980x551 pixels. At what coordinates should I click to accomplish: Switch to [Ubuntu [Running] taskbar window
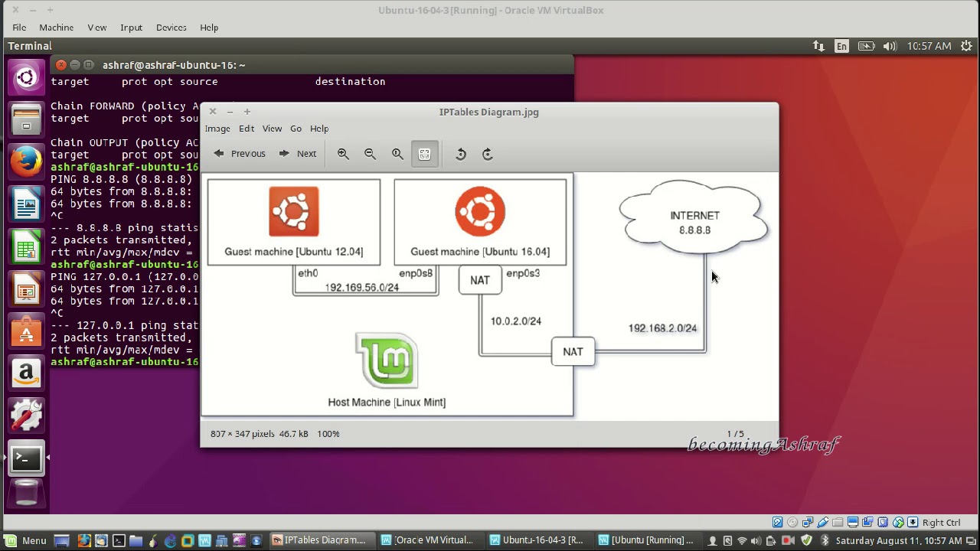[x=649, y=540]
